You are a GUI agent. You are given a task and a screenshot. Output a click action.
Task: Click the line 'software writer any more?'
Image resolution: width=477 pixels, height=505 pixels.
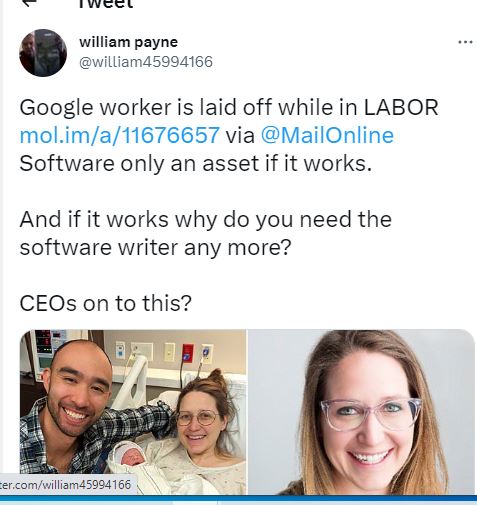156,247
